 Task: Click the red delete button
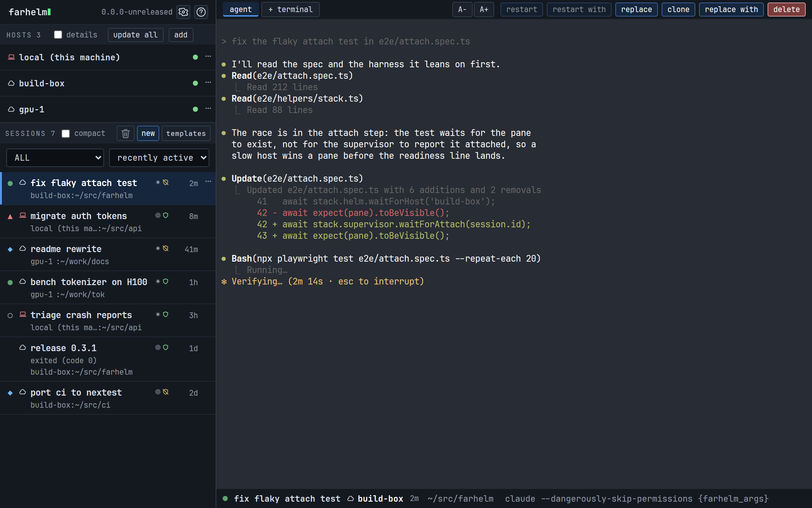787,10
